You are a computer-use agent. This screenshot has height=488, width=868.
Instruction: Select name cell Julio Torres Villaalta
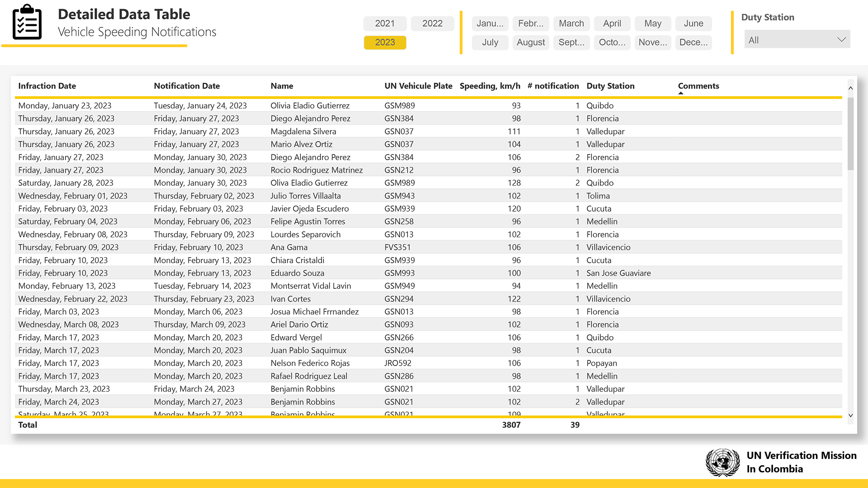[306, 196]
